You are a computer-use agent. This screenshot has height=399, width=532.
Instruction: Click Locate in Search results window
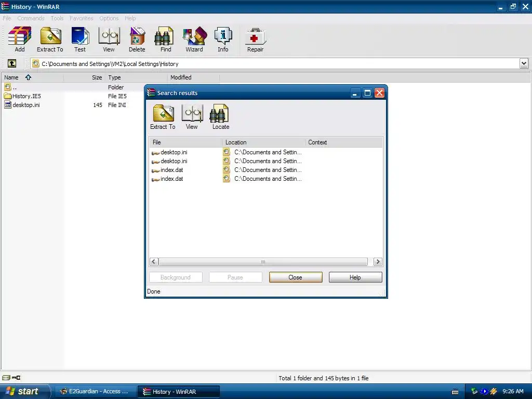221,117
